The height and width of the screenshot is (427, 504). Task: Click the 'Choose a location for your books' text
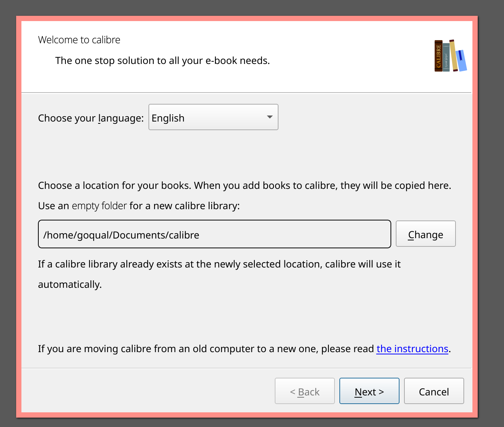point(245,185)
